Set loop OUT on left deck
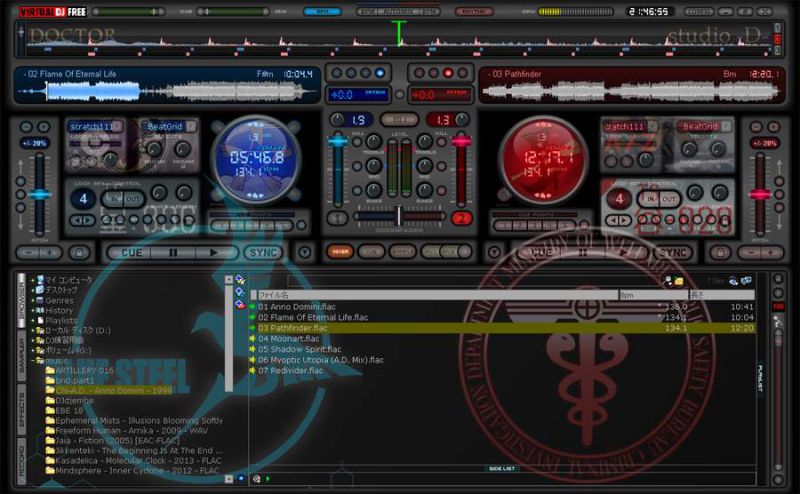The image size is (800, 494). pyautogui.click(x=133, y=199)
